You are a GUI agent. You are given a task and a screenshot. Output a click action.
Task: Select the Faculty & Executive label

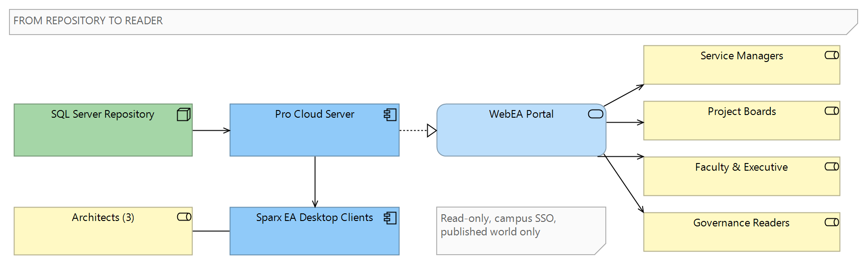click(x=742, y=168)
